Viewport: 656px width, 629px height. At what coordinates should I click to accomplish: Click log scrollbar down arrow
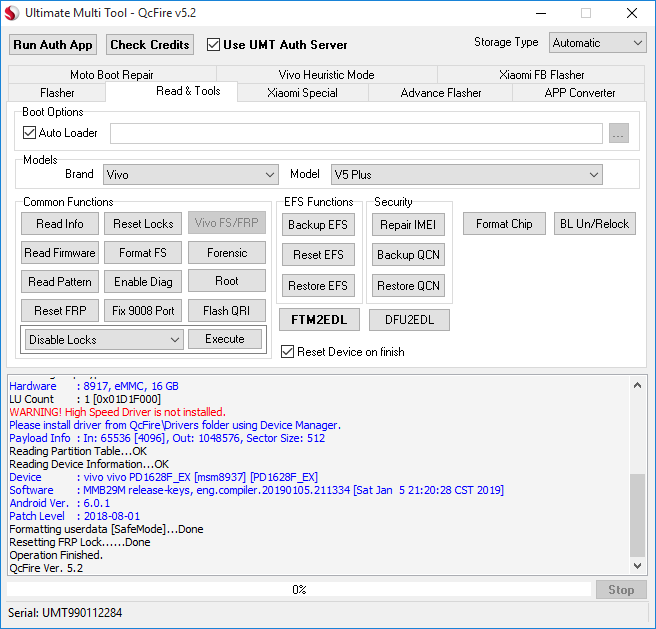click(637, 566)
